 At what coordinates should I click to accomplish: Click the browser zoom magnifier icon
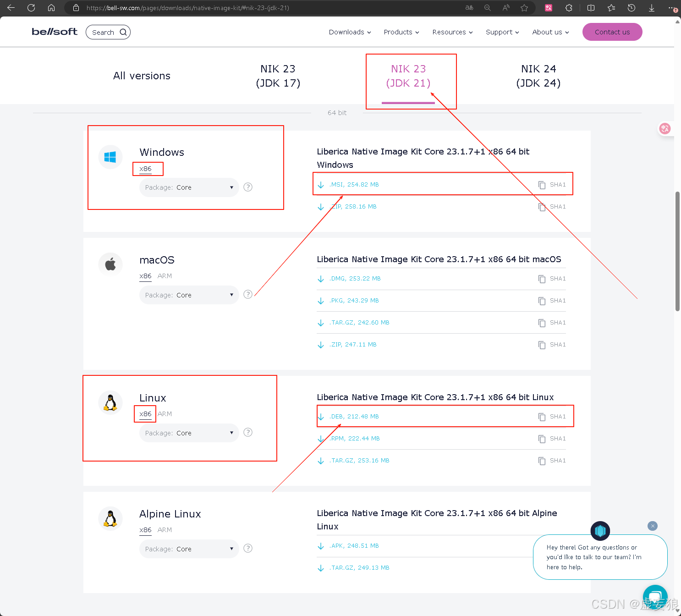[x=488, y=8]
